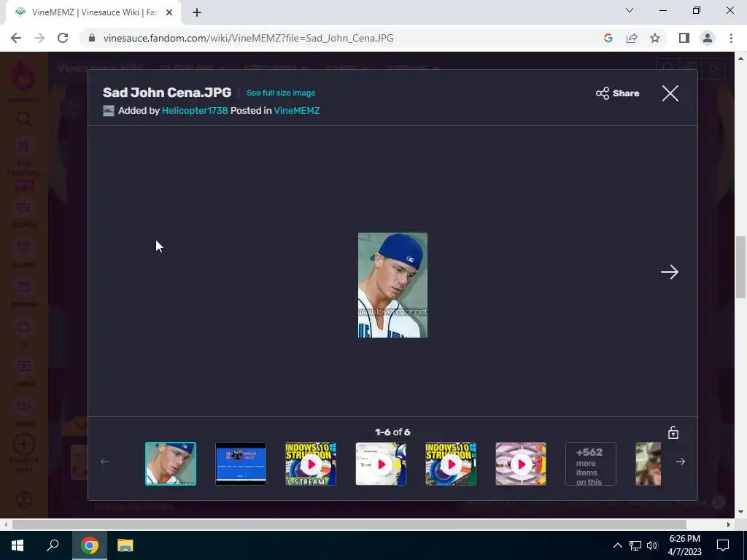Open Helicopter1738 user profile link
This screenshot has width=747, height=560.
pyautogui.click(x=195, y=111)
